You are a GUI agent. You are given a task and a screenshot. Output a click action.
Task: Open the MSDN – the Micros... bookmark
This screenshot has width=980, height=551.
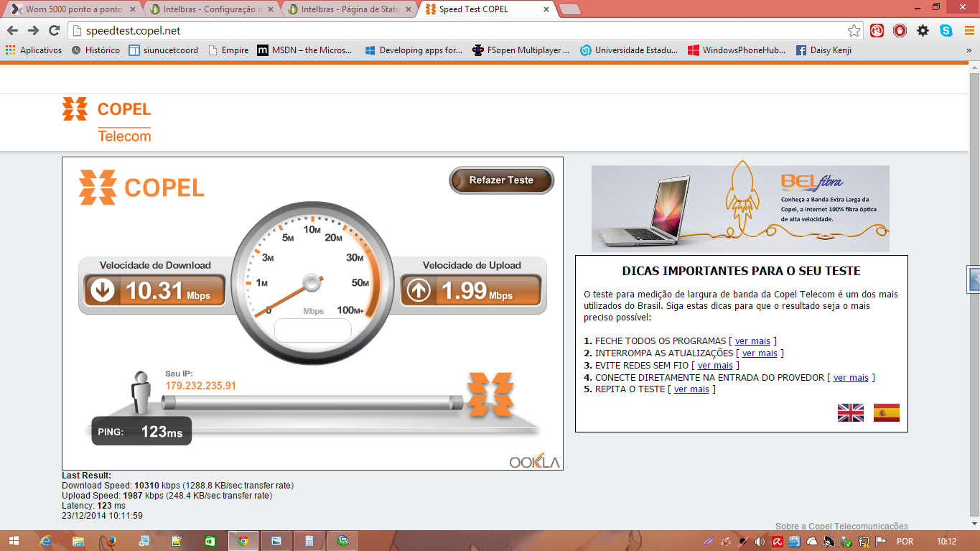click(305, 50)
